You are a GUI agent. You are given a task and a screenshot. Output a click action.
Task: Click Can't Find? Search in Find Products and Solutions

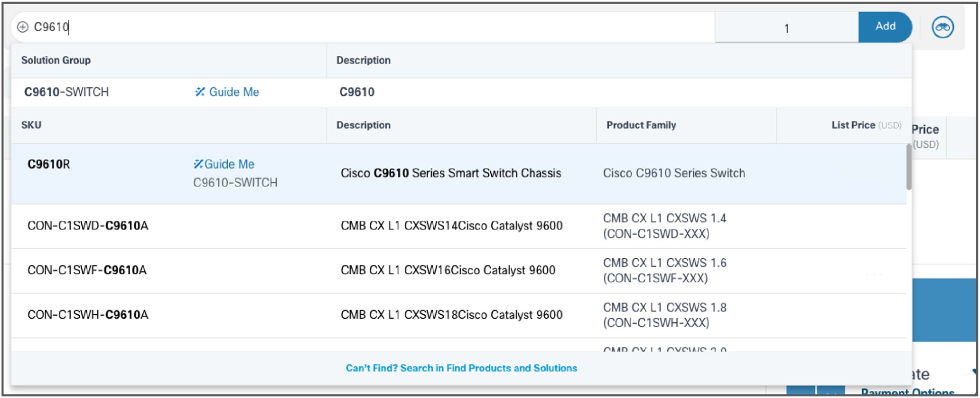[x=461, y=368]
